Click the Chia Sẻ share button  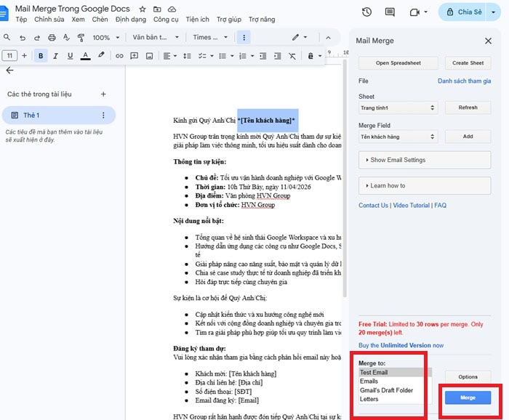pyautogui.click(x=462, y=12)
